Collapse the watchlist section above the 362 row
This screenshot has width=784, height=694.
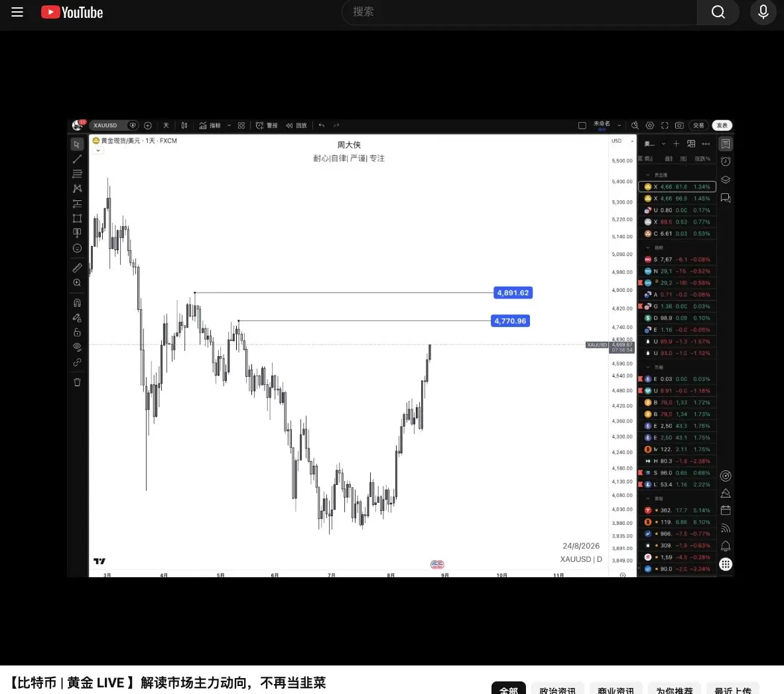click(648, 499)
